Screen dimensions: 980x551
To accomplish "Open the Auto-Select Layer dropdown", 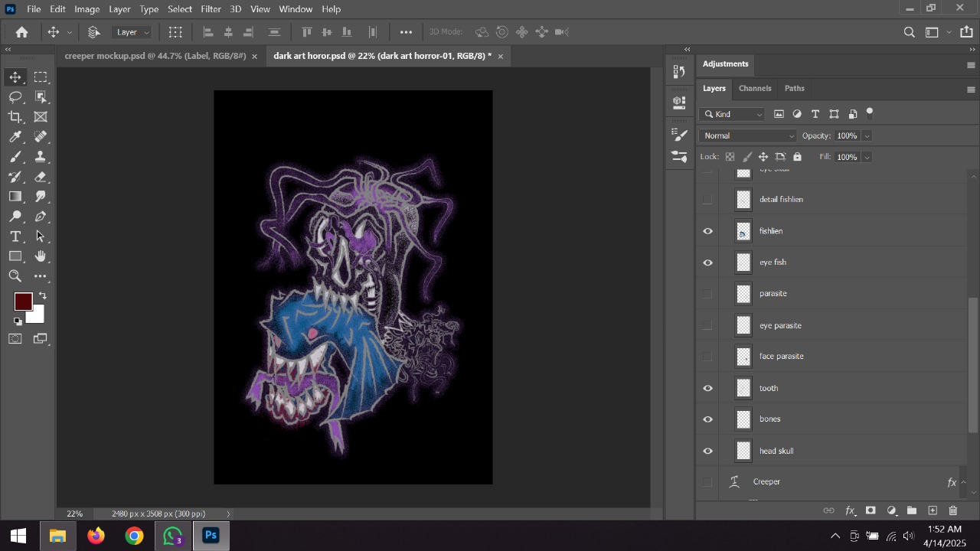I will tap(132, 32).
